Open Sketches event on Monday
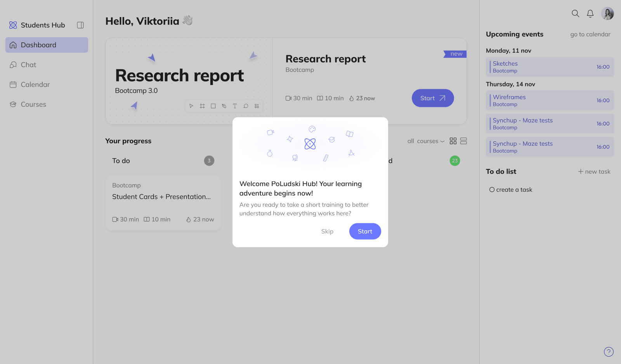 (550, 67)
